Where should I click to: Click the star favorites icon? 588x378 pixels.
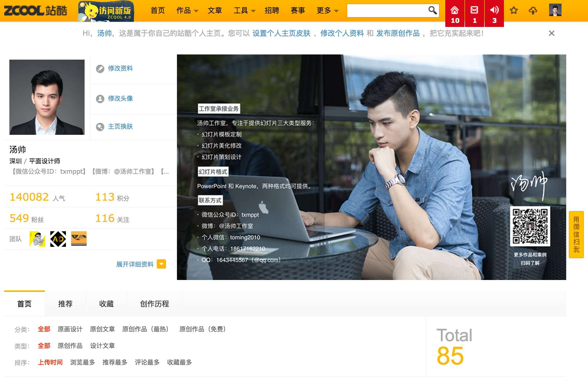pyautogui.click(x=514, y=11)
